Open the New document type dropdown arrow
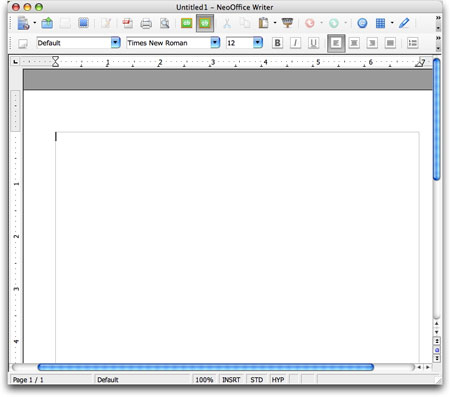The height and width of the screenshot is (397, 450). [34, 23]
